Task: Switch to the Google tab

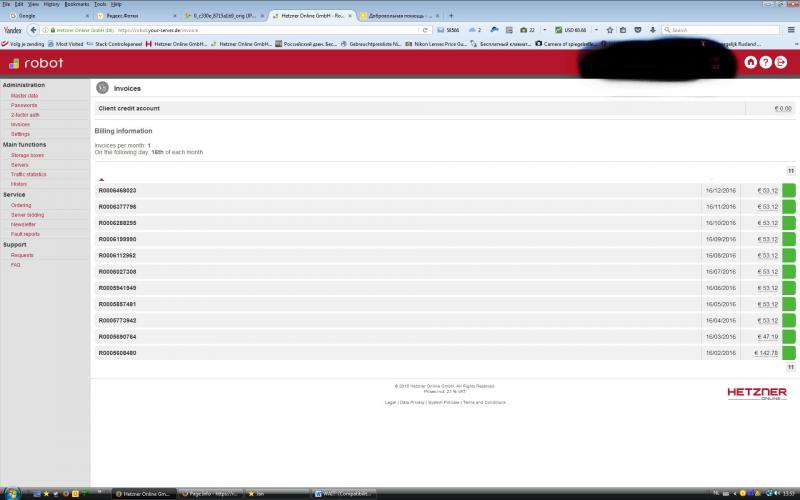Action: tap(48, 16)
